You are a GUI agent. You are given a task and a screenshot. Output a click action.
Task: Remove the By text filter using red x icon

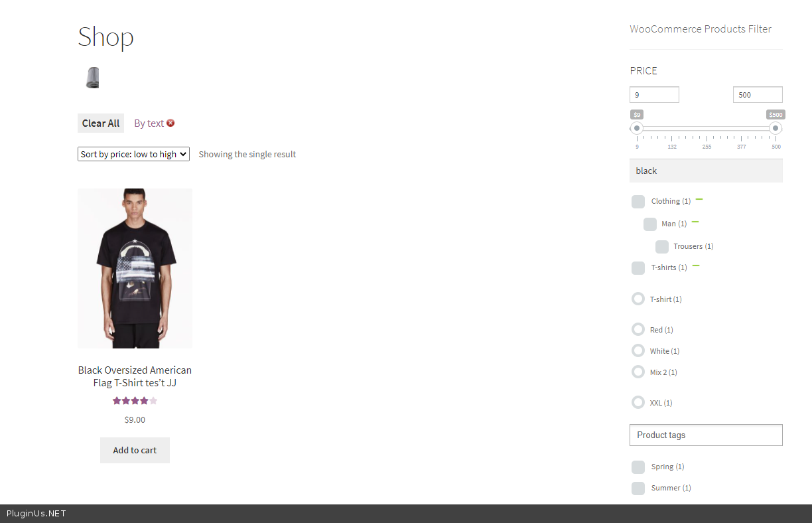coord(170,123)
